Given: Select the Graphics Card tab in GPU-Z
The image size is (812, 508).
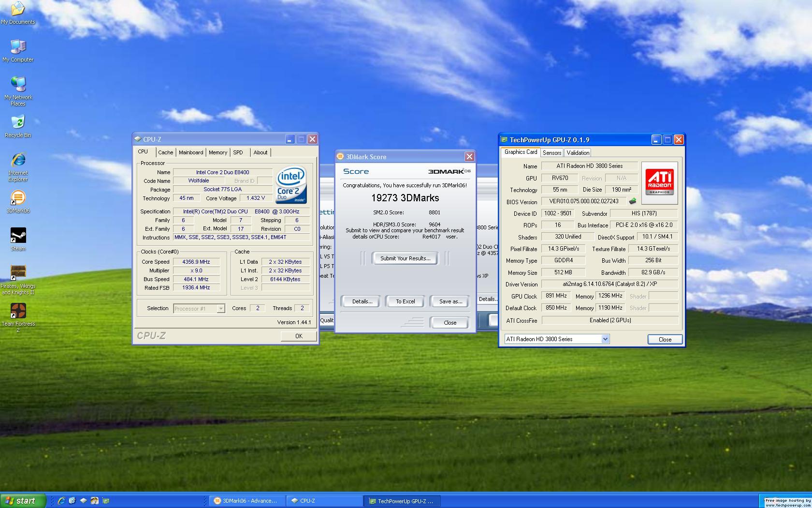Looking at the screenshot, I should pyautogui.click(x=521, y=152).
